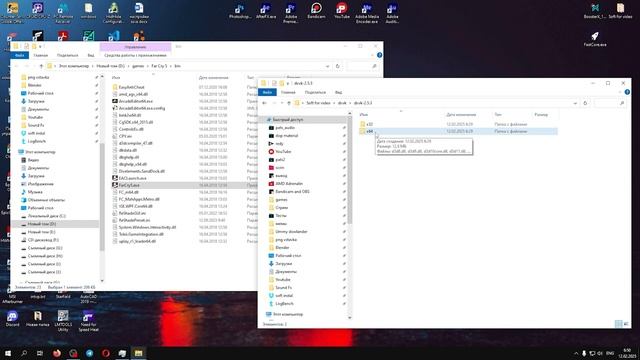Open Need for Speed Heat desktop shortcut
This screenshot has width=640, height=360.
(88, 320)
